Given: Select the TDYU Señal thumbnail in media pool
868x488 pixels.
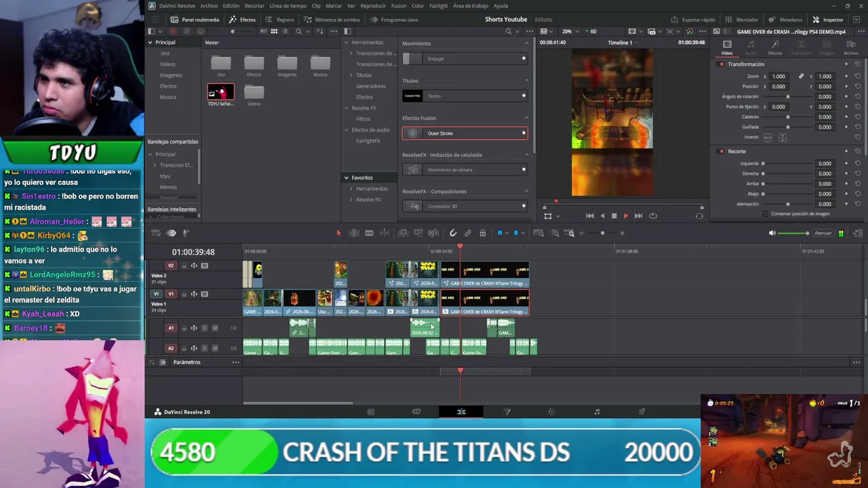Looking at the screenshot, I should coord(220,92).
